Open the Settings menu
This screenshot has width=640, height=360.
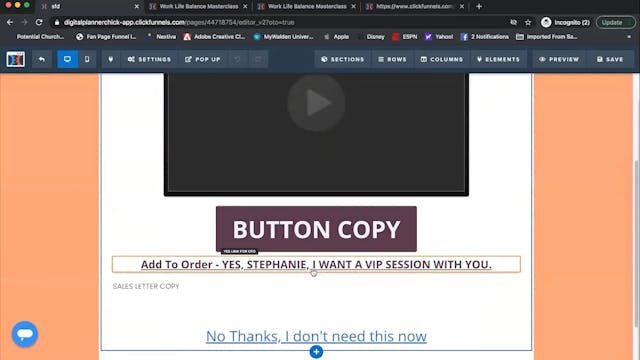(149, 59)
